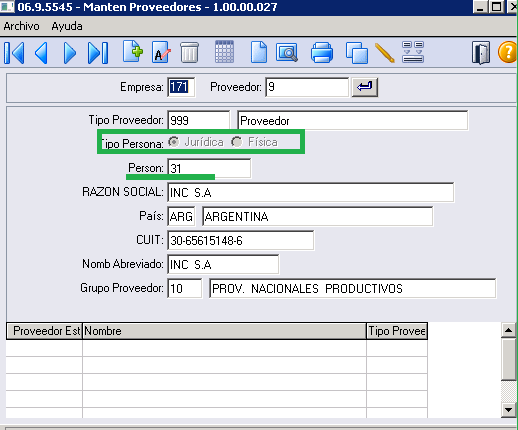Open the Ayuda menu
518x430 pixels.
(67, 26)
